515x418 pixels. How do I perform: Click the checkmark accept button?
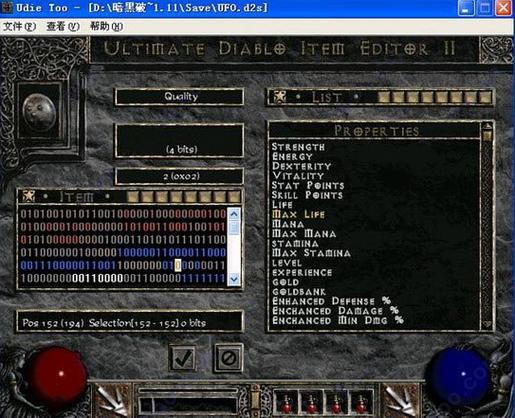click(183, 358)
